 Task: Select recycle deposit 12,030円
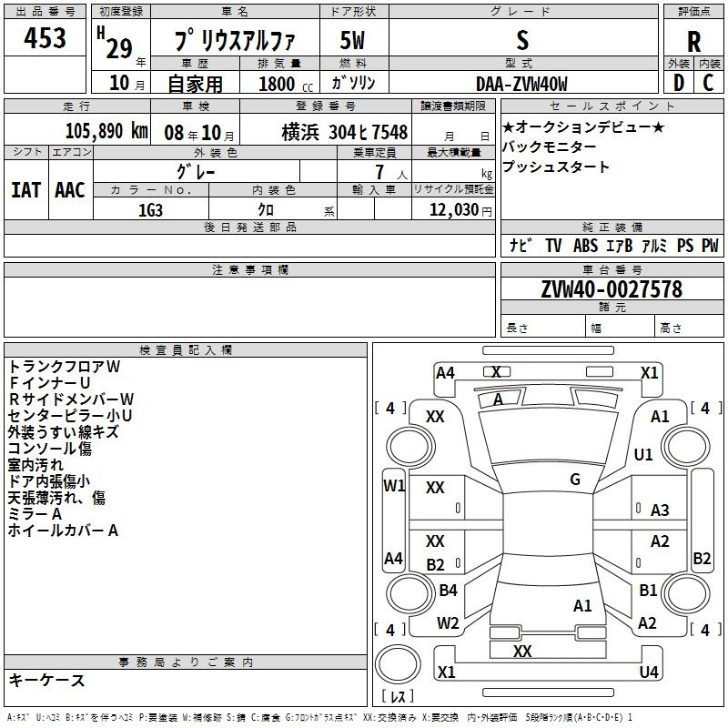tap(460, 210)
